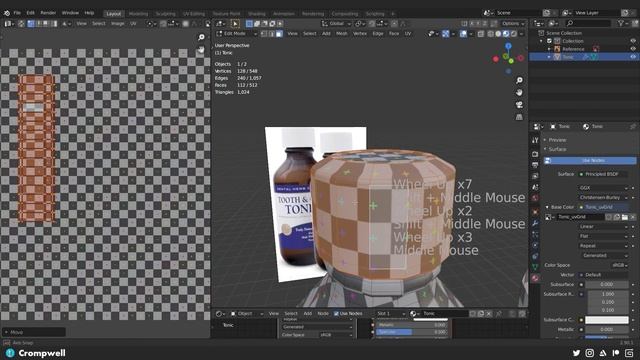Open Twitter link icon in the bottom bar
Image resolution: width=640 pixels, height=360 pixels.
(576, 353)
